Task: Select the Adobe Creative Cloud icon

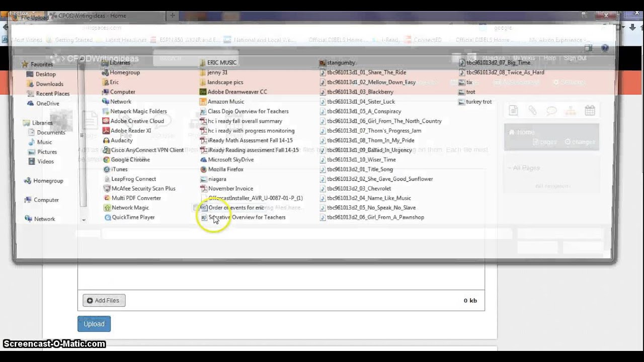Action: (x=133, y=121)
